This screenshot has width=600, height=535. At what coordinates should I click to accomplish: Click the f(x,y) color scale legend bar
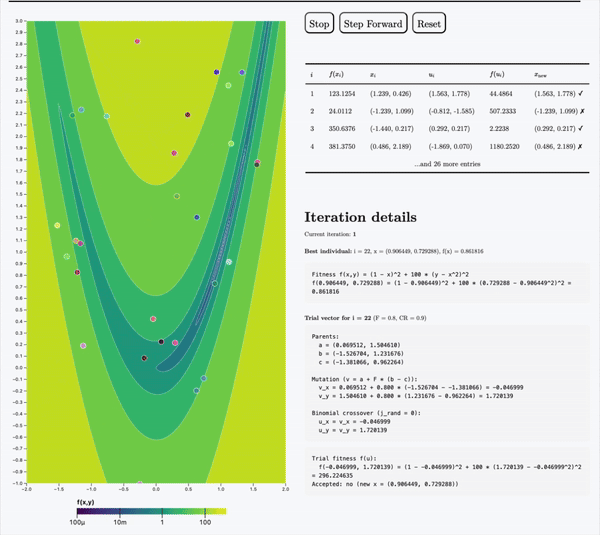151,510
